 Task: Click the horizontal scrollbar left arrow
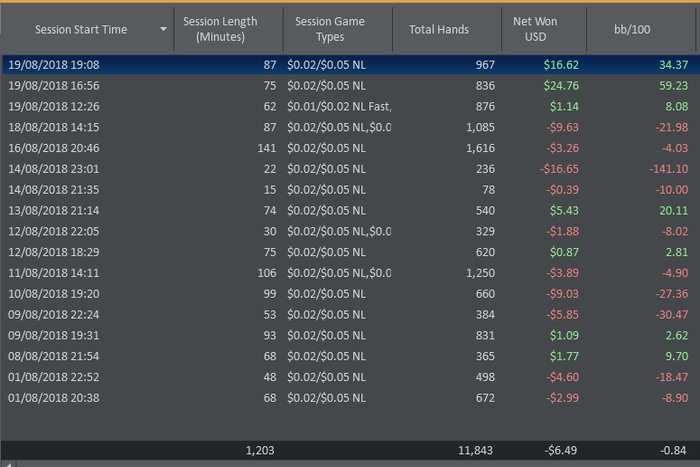(9, 464)
